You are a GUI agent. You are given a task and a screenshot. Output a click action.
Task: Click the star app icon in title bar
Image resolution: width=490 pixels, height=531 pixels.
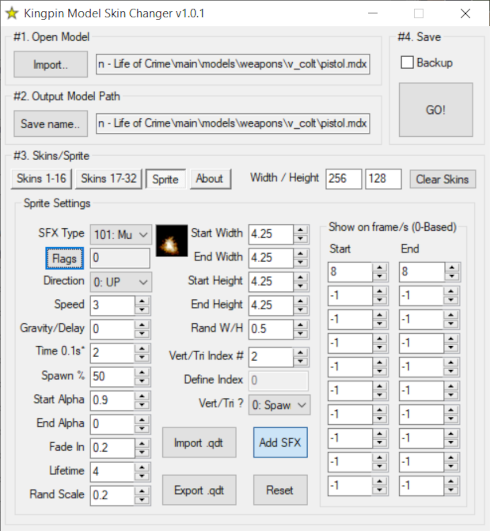click(12, 14)
